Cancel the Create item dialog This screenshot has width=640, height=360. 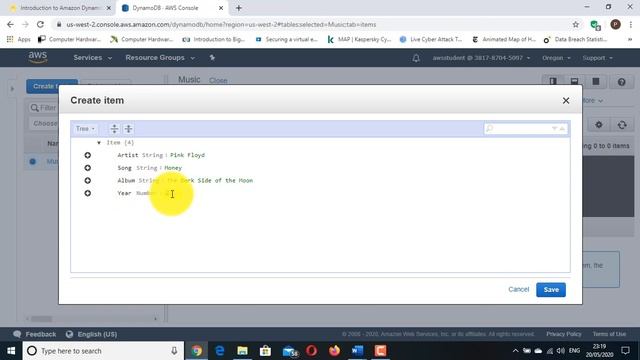point(518,289)
